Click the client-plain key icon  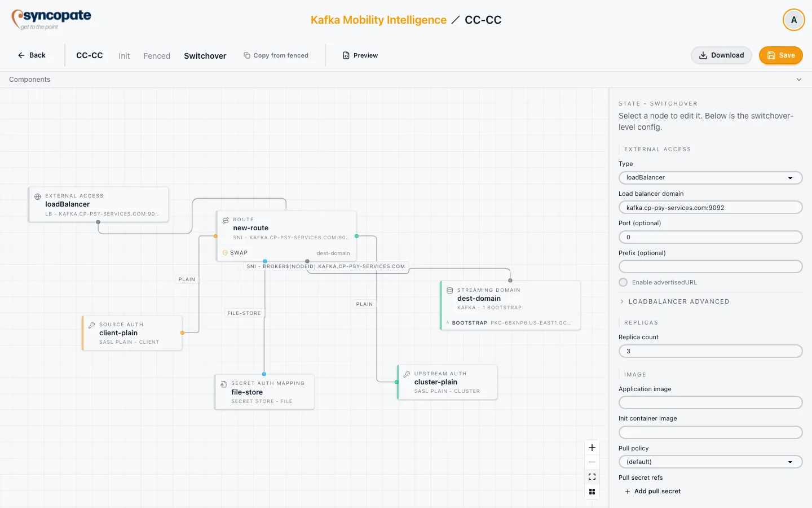point(92,325)
